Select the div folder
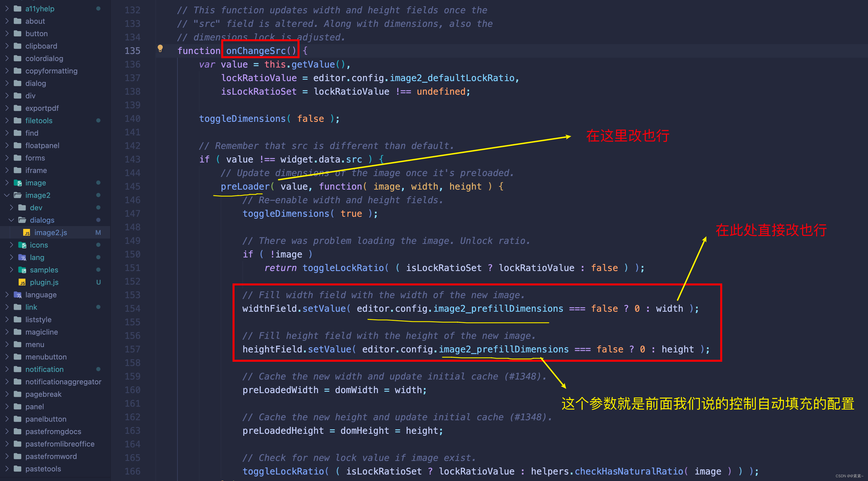The width and height of the screenshot is (868, 481). coord(30,96)
